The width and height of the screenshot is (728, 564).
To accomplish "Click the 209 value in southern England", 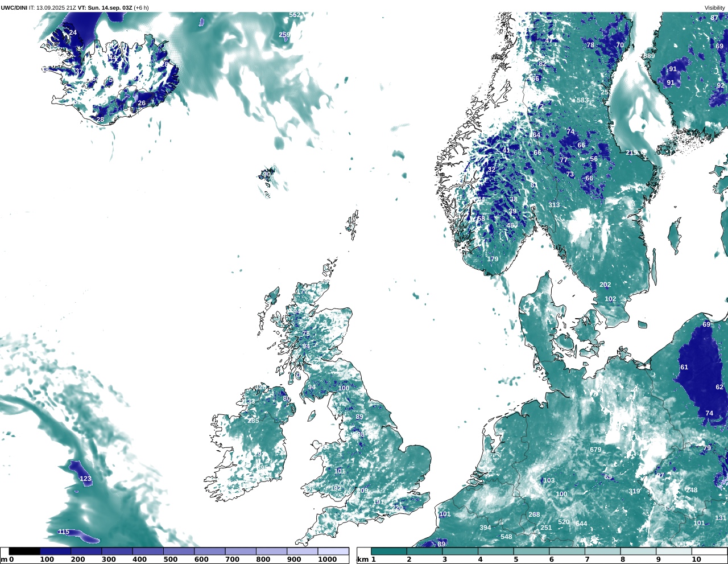I will pyautogui.click(x=362, y=491).
